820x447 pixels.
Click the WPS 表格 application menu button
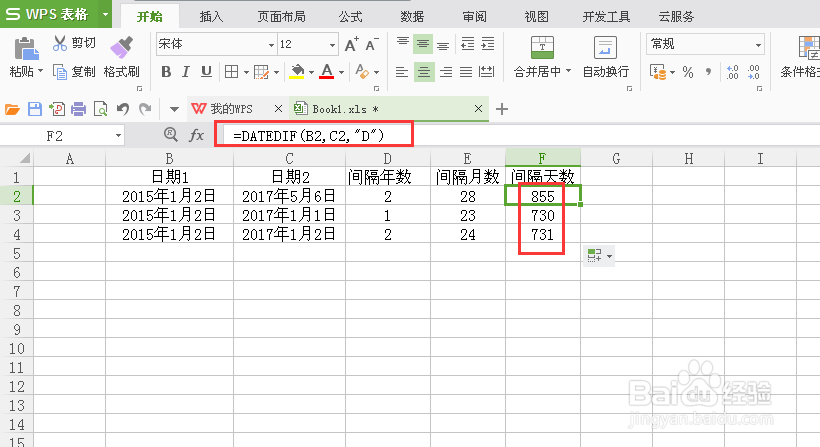(x=56, y=14)
